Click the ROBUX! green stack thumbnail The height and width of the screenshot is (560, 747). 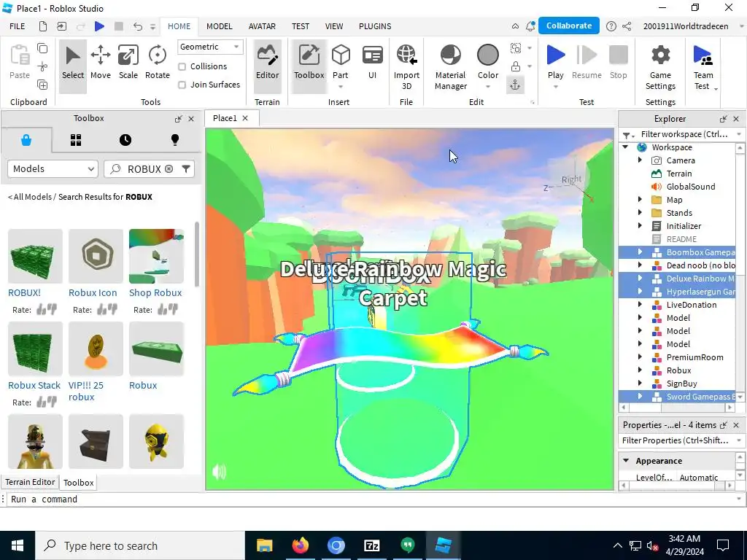(x=35, y=256)
